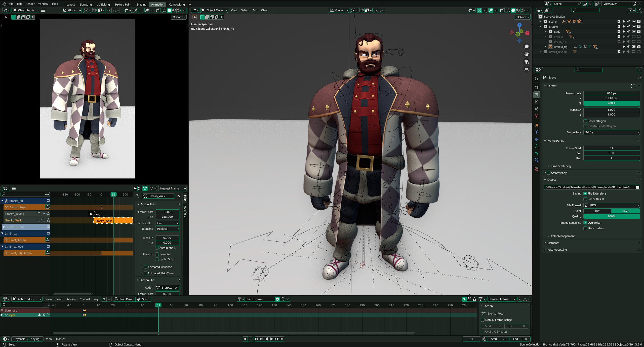The height and width of the screenshot is (347, 644).
Task: Switch to Shading workspace tab
Action: [141, 4]
